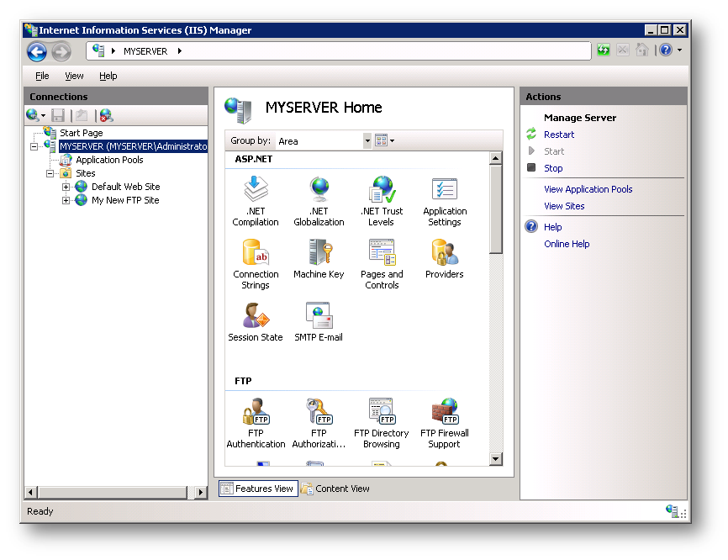This screenshot has width=728, height=560.
Task: Click MYSERVER in the address bar
Action: [145, 51]
